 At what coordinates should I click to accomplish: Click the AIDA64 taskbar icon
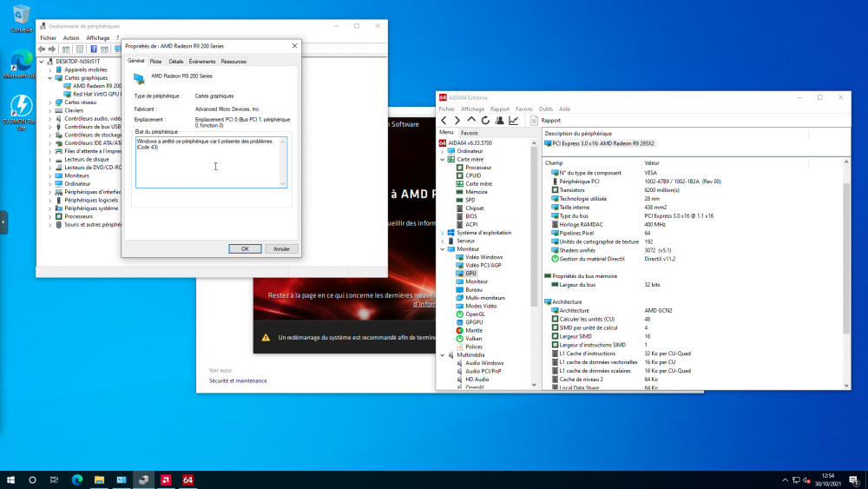pos(187,480)
